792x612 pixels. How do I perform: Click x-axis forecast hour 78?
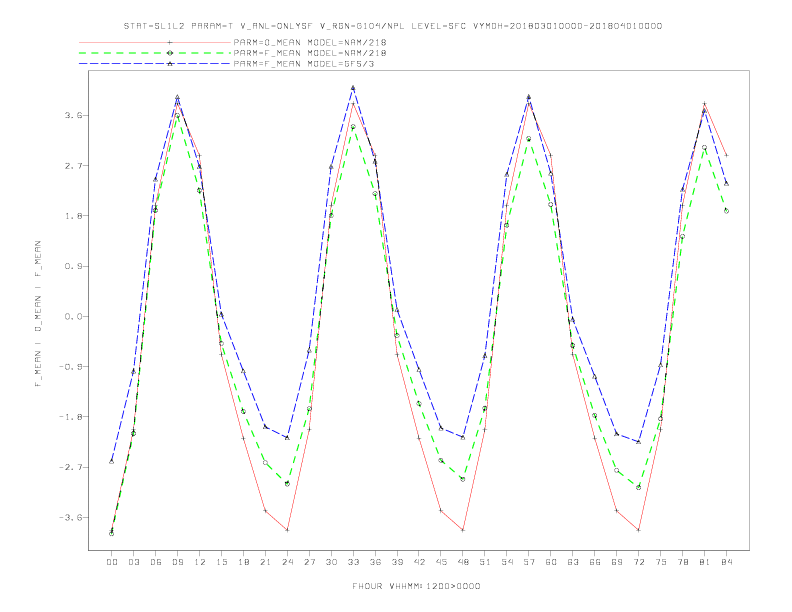pos(683,562)
